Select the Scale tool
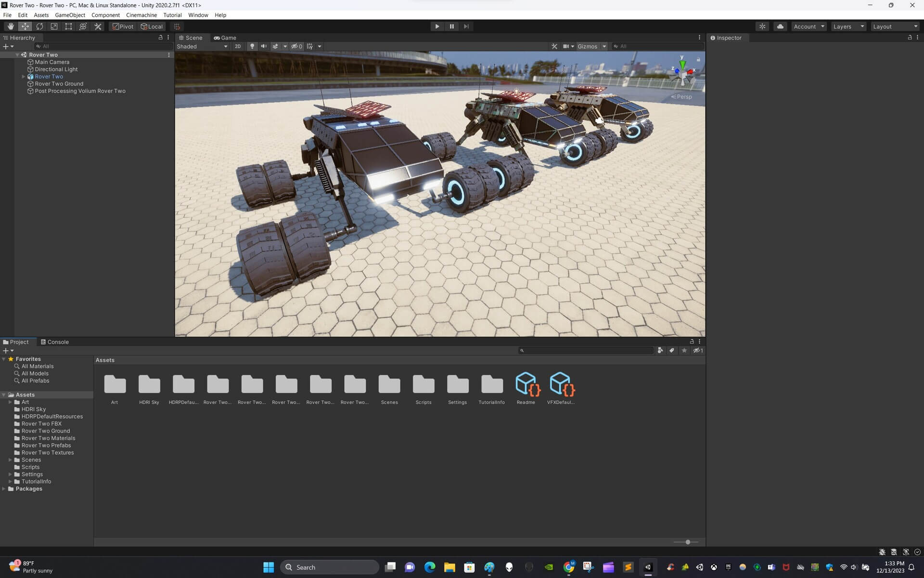The width and height of the screenshot is (924, 578). coord(54,26)
